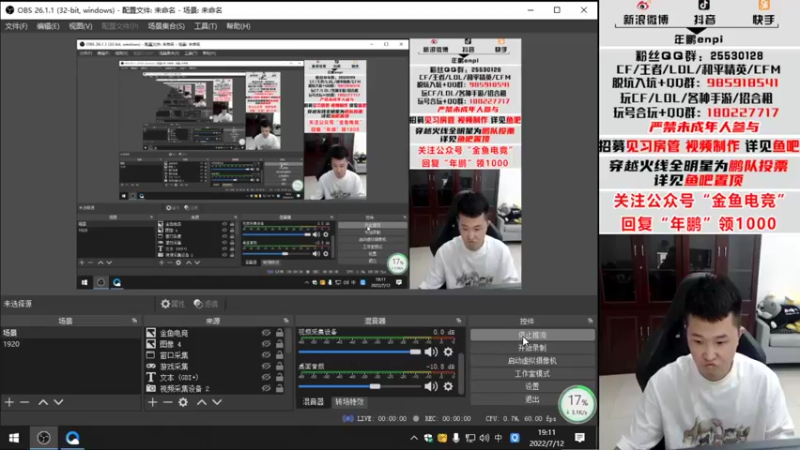Move the scene down with the down arrow
The width and height of the screenshot is (800, 450).
59,402
